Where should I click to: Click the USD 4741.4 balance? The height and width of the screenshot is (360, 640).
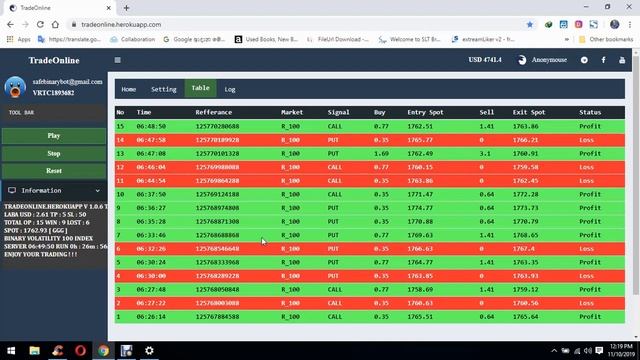pos(485,60)
